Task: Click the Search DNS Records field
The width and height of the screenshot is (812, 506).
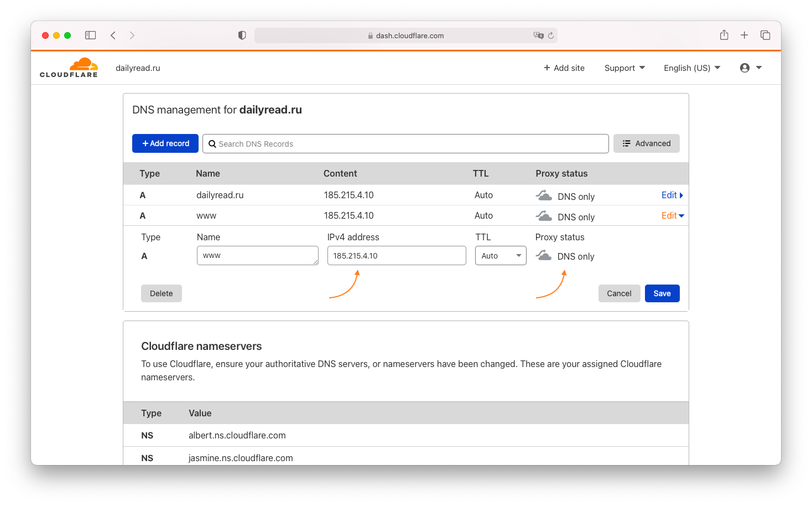Action: pos(405,144)
